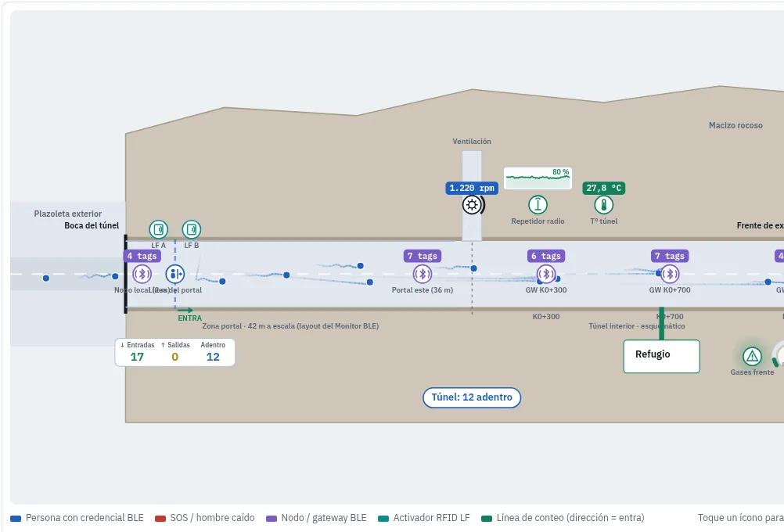This screenshot has width=784, height=532.
Task: Click the red SOS / hombre caído legend swatch
Action: (160, 519)
